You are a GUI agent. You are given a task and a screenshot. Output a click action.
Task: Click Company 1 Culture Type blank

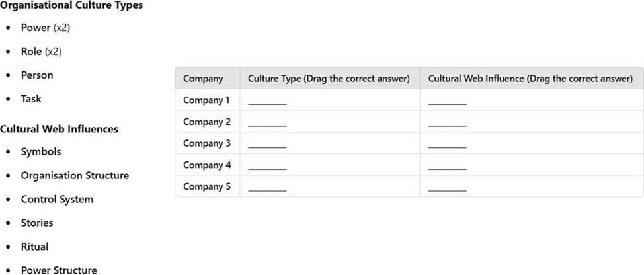[x=267, y=102]
